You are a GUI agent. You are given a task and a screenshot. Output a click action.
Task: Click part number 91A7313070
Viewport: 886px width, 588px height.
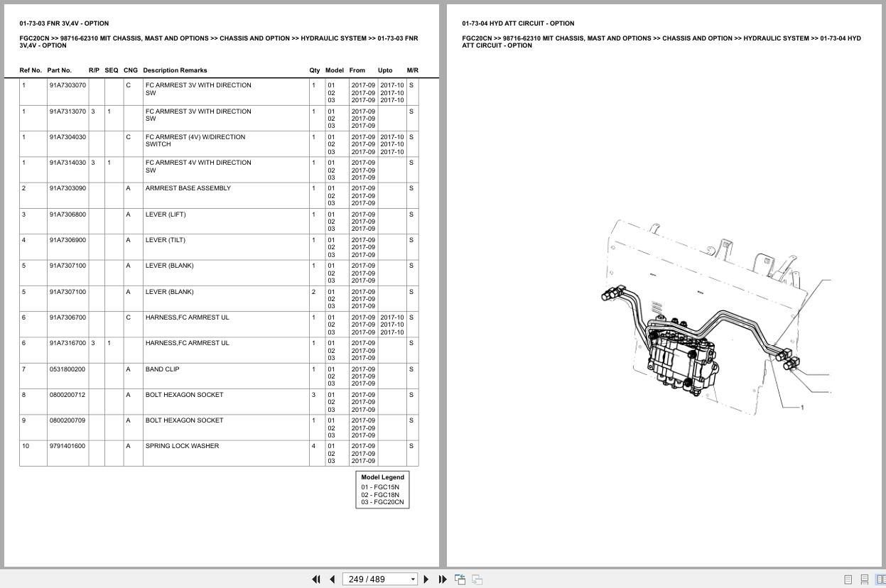click(x=67, y=111)
